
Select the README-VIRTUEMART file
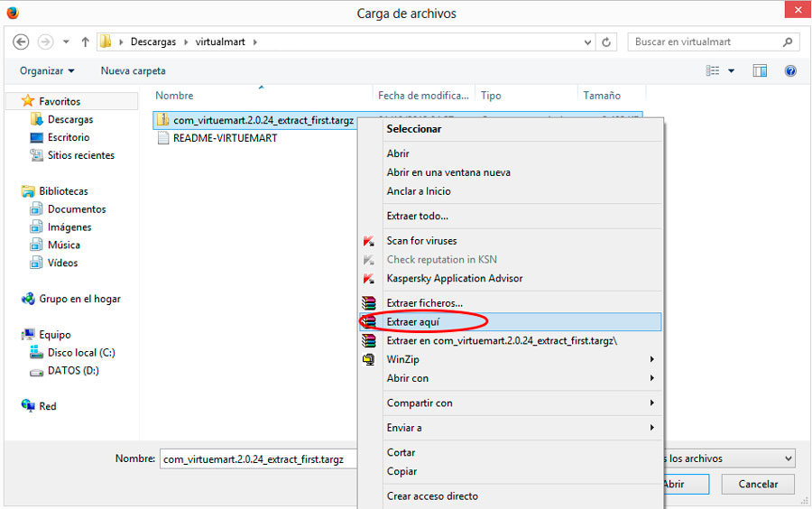(225, 138)
